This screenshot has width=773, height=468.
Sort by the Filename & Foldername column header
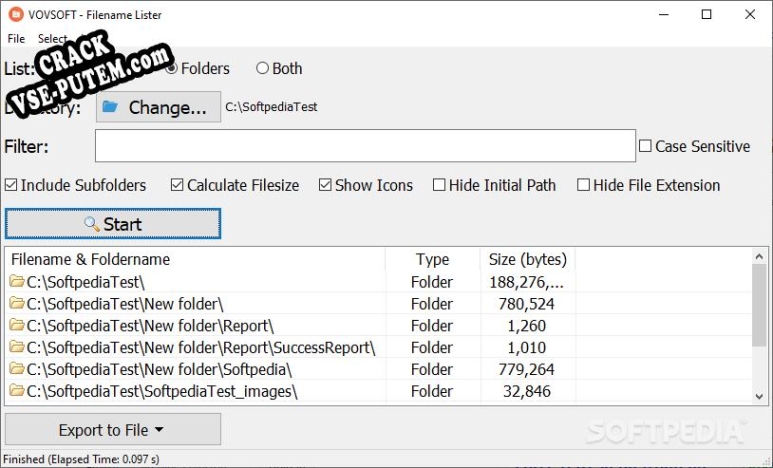coord(195,259)
